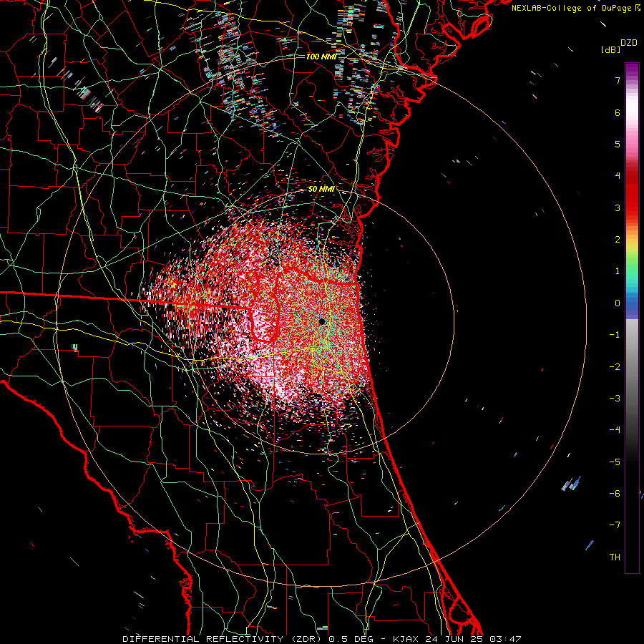
Task: Click the color scale value 7
Action: pos(618,80)
